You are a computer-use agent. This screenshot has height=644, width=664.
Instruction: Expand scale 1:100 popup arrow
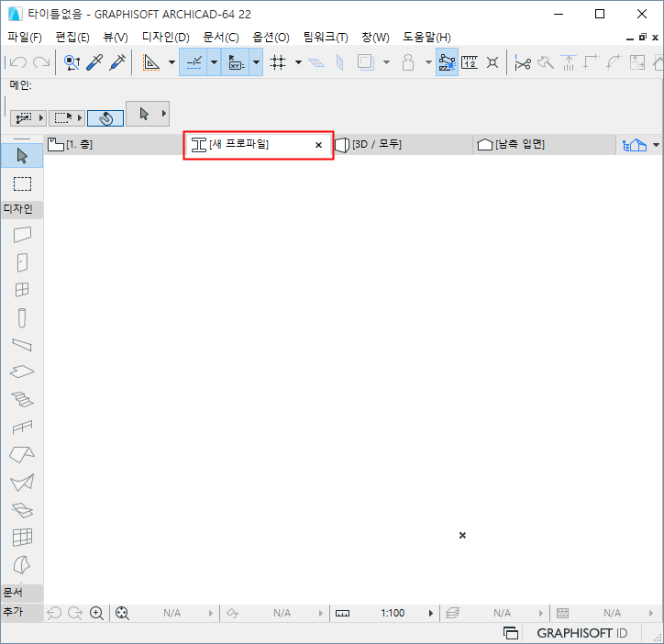tap(431, 613)
